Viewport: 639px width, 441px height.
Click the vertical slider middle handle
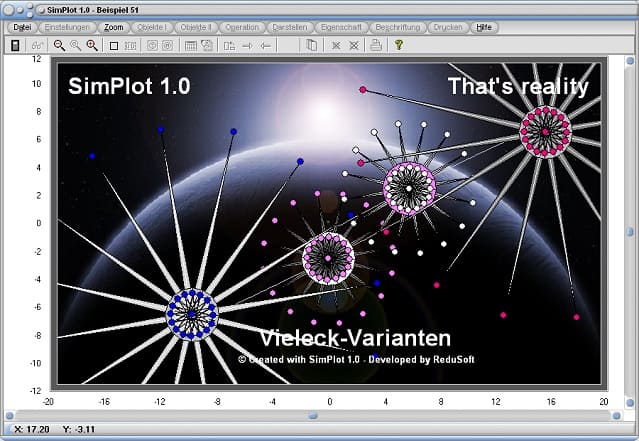click(x=630, y=232)
